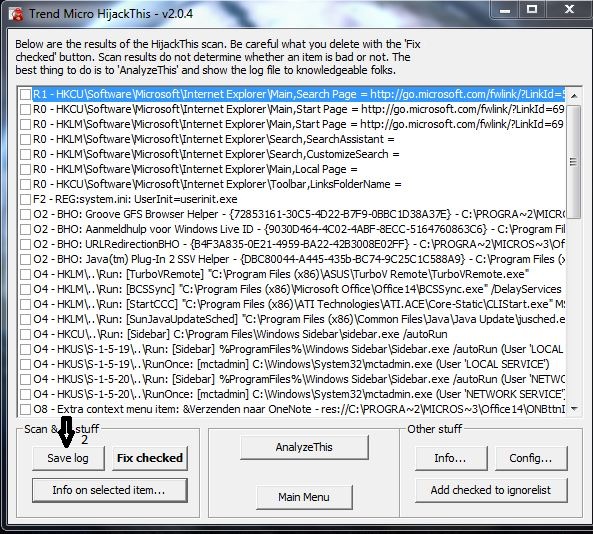The image size is (593, 534).
Task: Click the results list scrollbar thumb
Action: click(x=574, y=162)
